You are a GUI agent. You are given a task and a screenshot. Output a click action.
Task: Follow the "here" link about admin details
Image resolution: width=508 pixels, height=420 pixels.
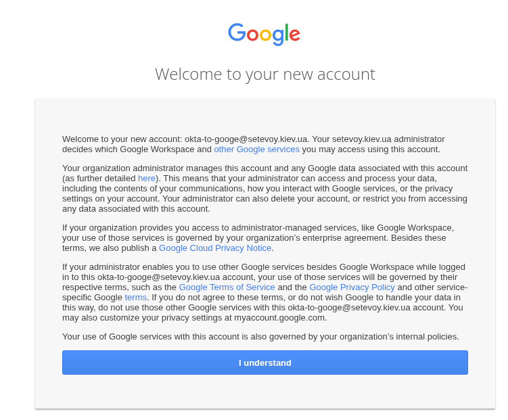[x=147, y=178]
